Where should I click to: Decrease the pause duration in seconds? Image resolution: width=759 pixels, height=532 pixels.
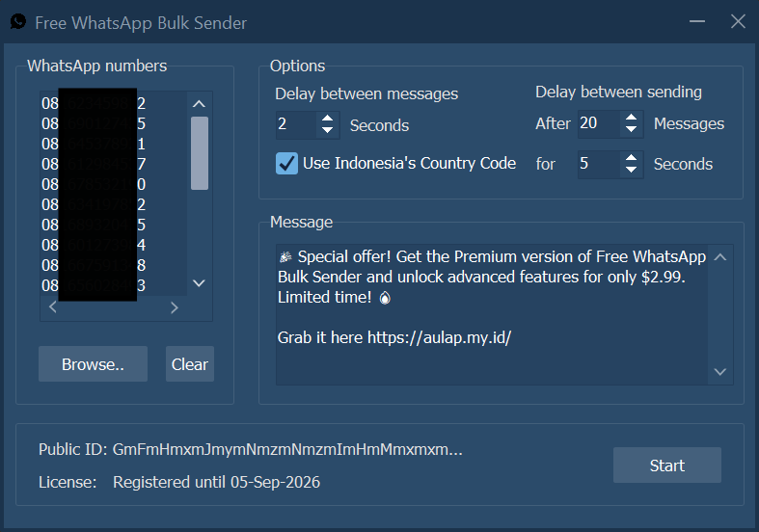pyautogui.click(x=632, y=170)
